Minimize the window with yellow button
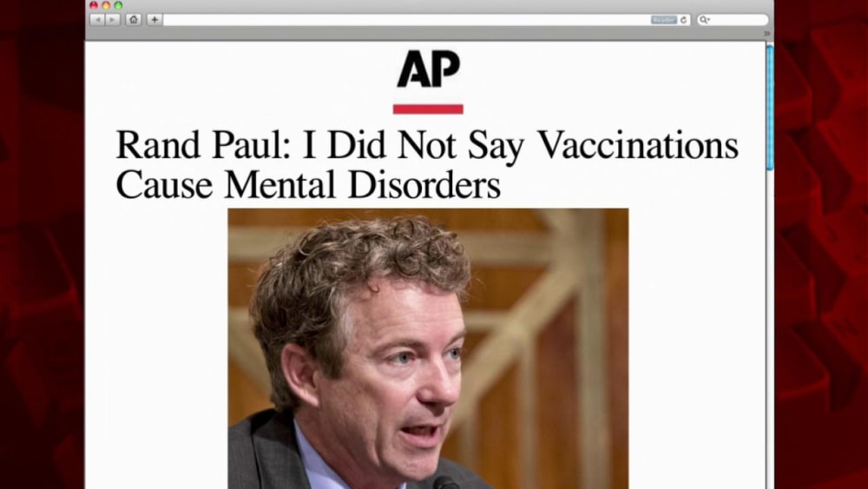Image resolution: width=868 pixels, height=489 pixels. pos(106,5)
